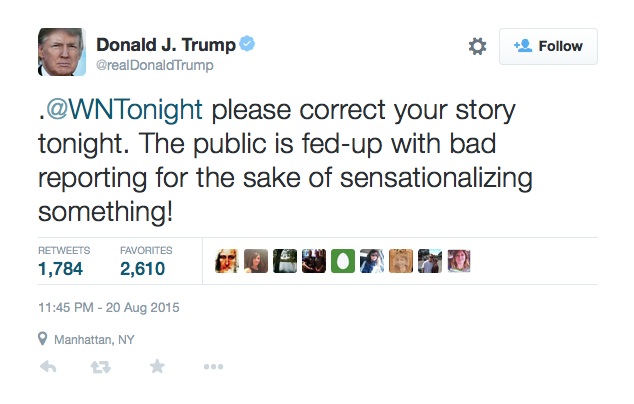Open the @realDonaldTrump handle link

[x=155, y=66]
